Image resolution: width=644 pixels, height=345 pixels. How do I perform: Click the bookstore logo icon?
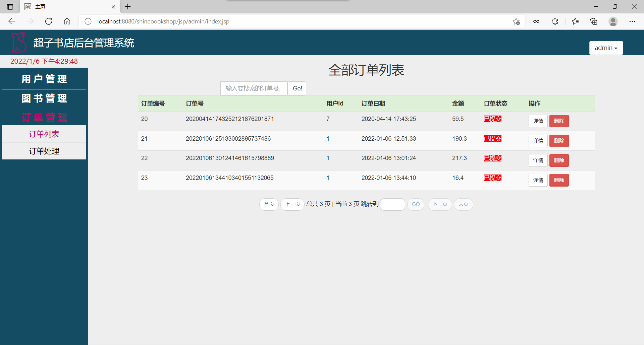point(19,42)
